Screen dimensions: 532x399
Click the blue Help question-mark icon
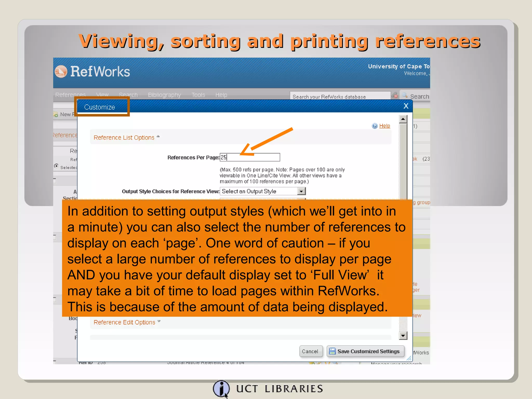click(375, 126)
